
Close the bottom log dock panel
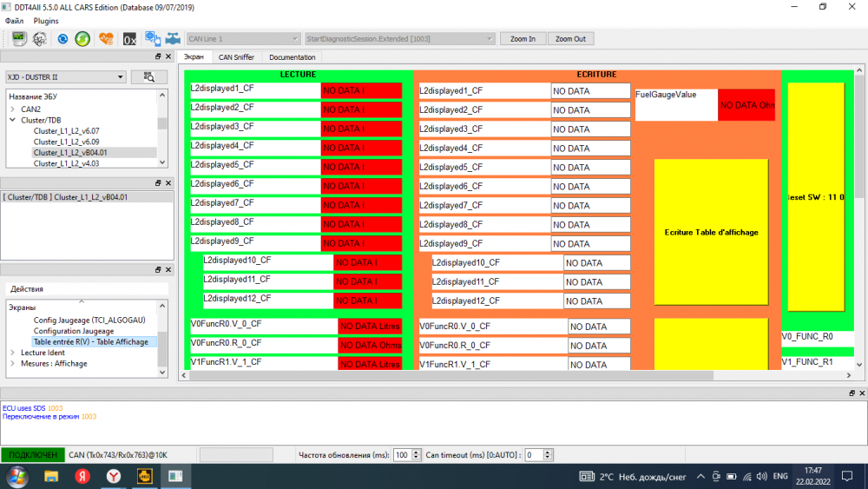tap(862, 393)
